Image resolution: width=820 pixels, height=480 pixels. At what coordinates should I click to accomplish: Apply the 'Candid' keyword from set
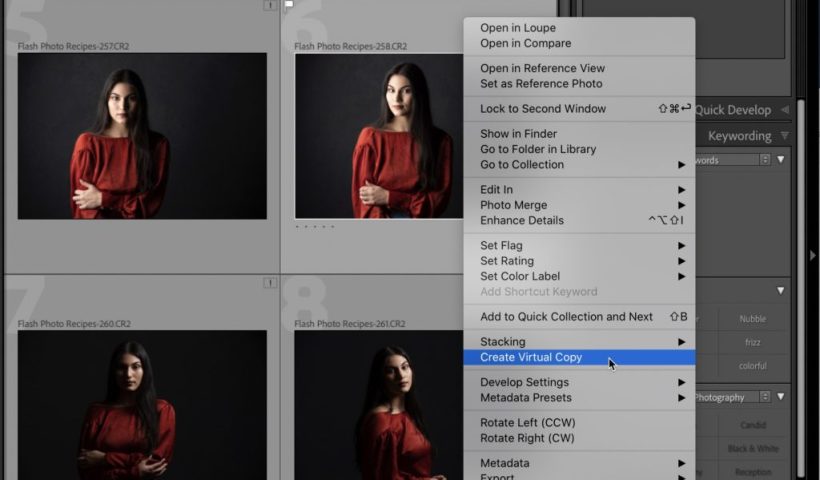tap(753, 426)
